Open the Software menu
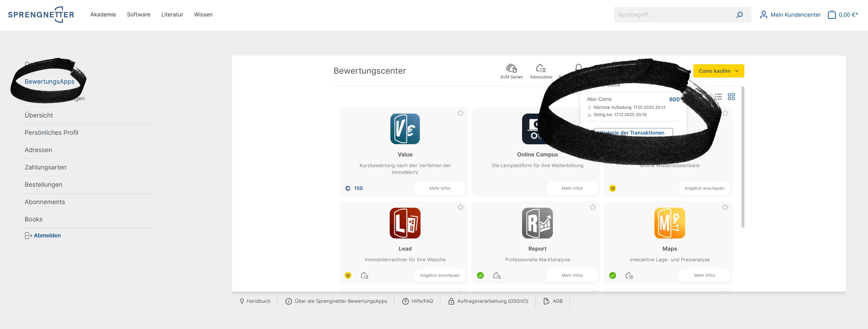The width and height of the screenshot is (868, 329). pyautogui.click(x=138, y=15)
